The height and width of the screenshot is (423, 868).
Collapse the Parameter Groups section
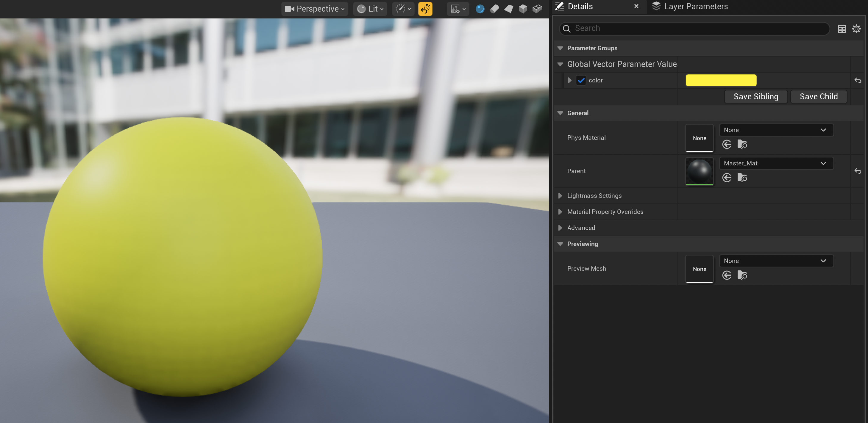click(x=560, y=48)
